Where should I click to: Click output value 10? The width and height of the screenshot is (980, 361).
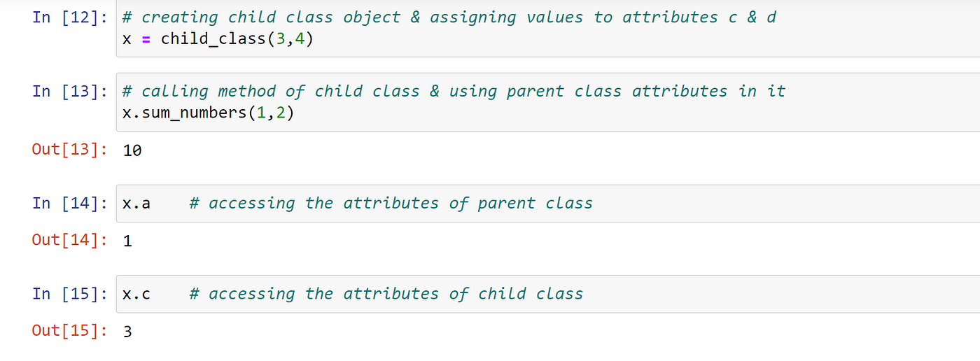pos(132,150)
